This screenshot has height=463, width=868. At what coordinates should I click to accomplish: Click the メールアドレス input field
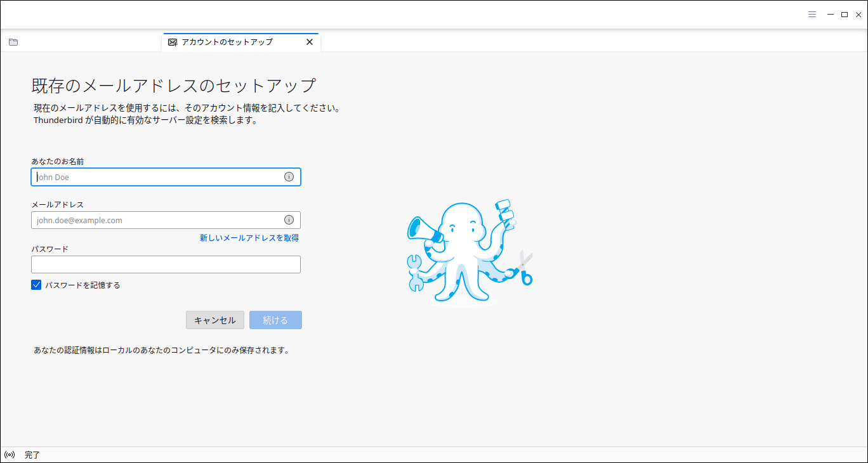click(166, 220)
